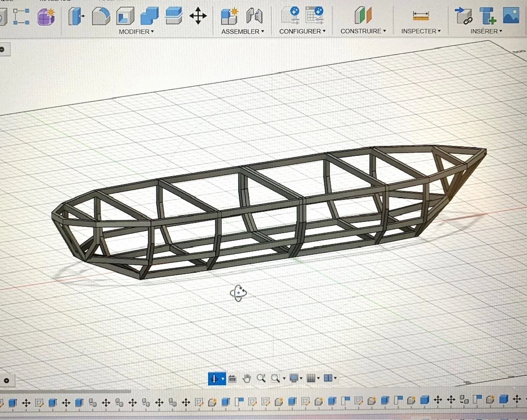Select the last Move feature in the timeline
Image resolution: width=527 pixels, height=420 pixels.
click(x=517, y=399)
